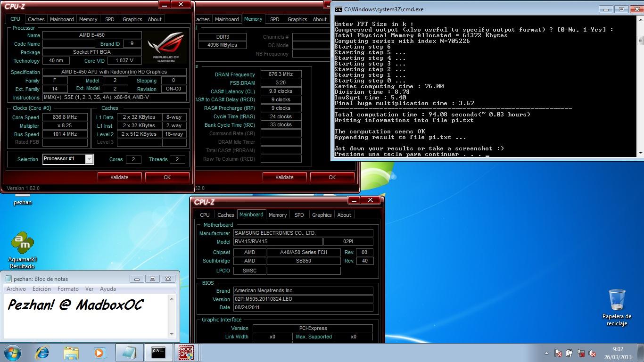This screenshot has height=362, width=644.
Task: Open About tab in the Memory CPU-Z window
Action: pyautogui.click(x=320, y=19)
